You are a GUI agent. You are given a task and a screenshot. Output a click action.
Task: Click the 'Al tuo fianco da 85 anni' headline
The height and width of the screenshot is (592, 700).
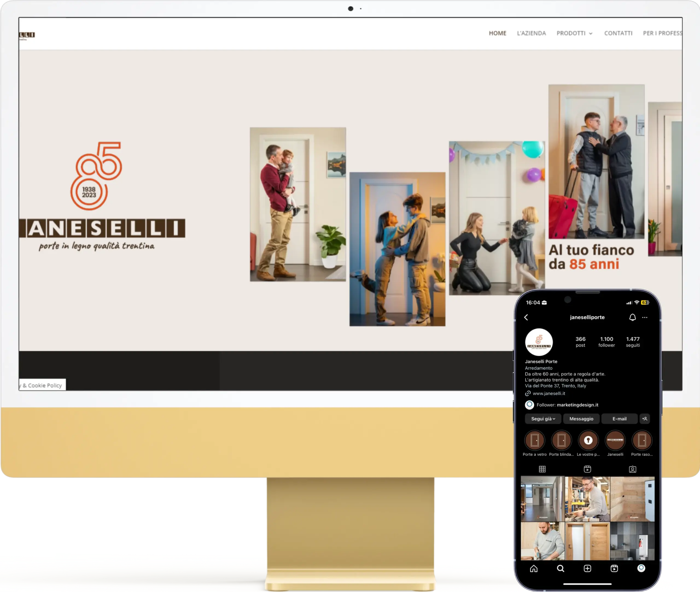click(591, 257)
